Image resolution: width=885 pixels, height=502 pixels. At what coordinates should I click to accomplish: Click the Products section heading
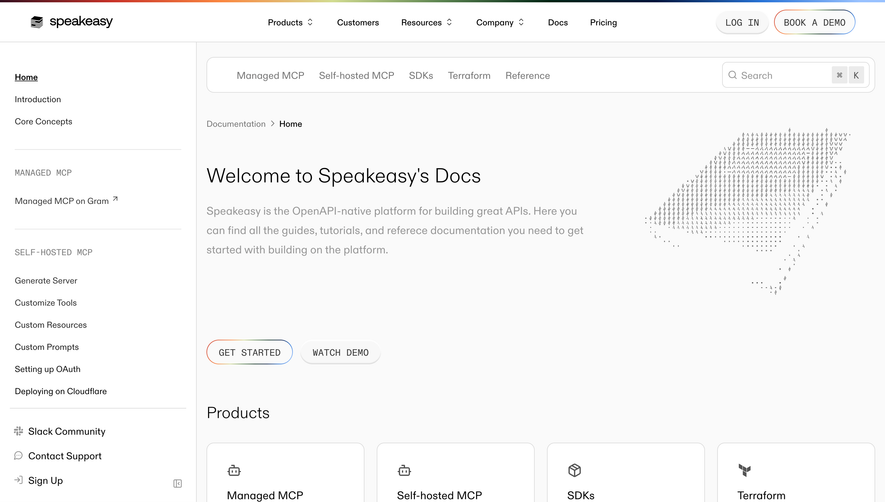pos(238,413)
